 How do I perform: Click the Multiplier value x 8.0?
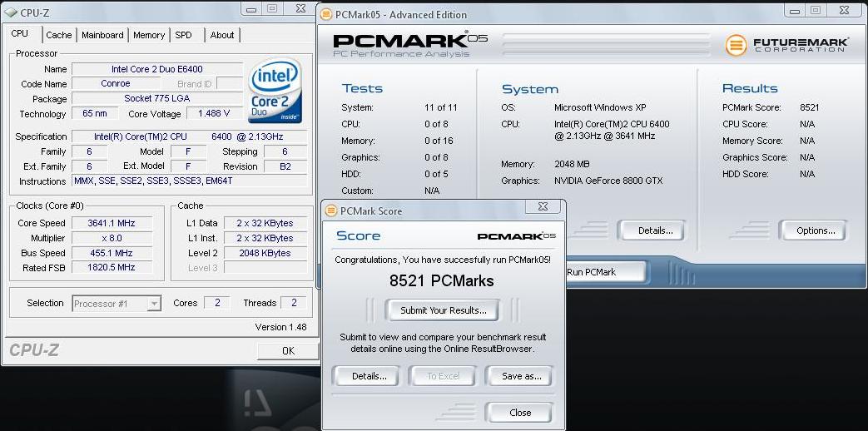point(112,238)
